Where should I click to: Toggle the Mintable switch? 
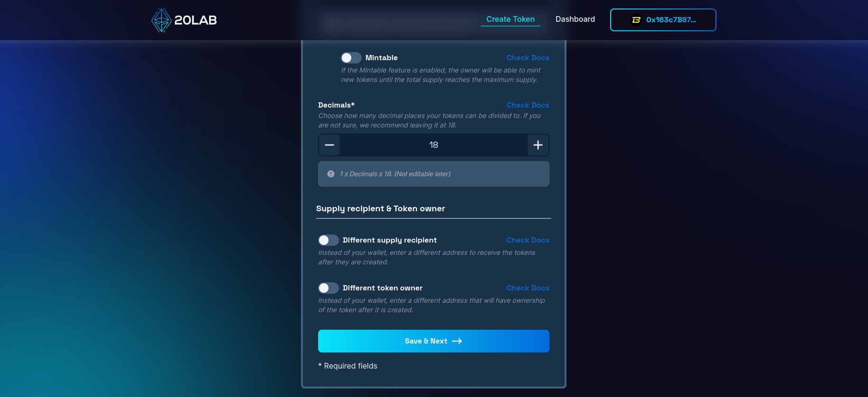pyautogui.click(x=351, y=58)
